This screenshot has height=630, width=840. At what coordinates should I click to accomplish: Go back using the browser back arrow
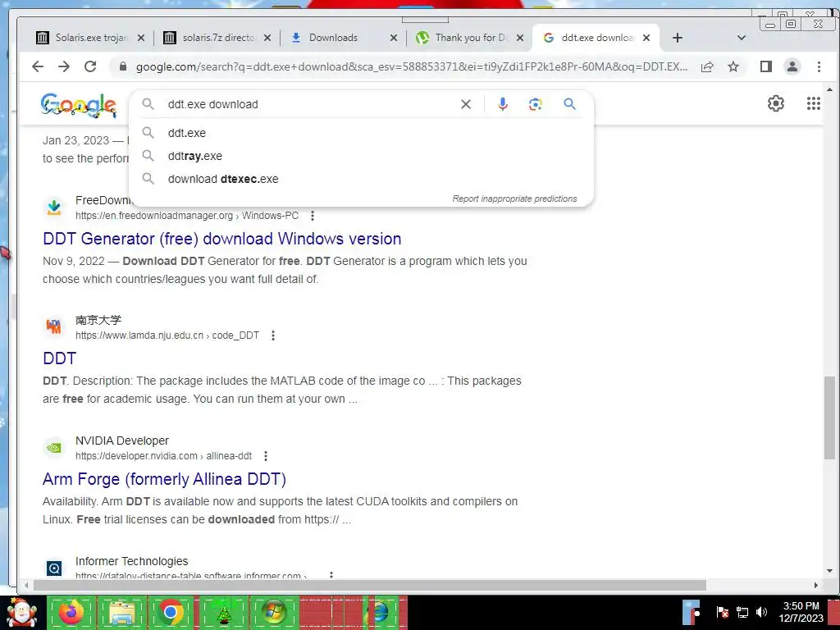click(x=38, y=66)
